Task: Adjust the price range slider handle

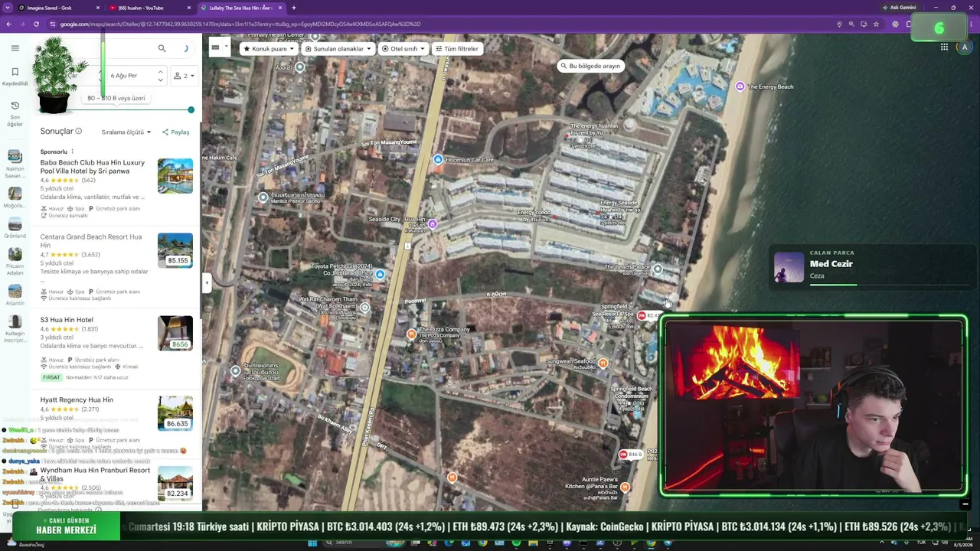Action: (191, 110)
